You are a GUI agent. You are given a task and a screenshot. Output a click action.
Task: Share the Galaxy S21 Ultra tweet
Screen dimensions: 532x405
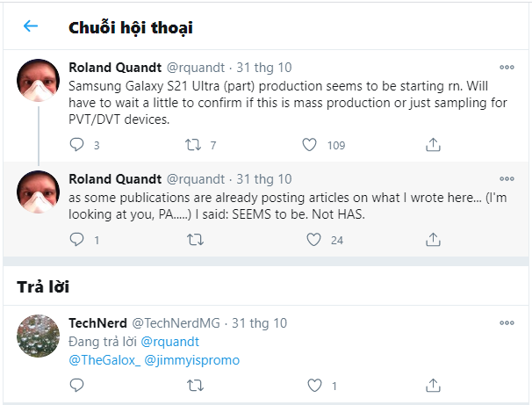[432, 144]
